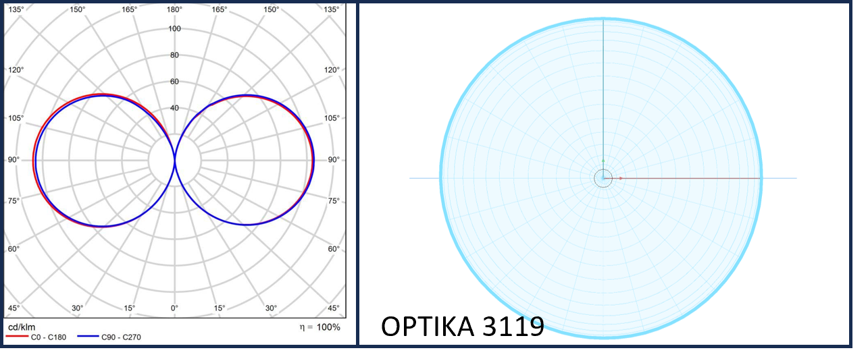868x363 pixels.
Task: Select the red C0 - C180 legend line
Action: pos(16,337)
